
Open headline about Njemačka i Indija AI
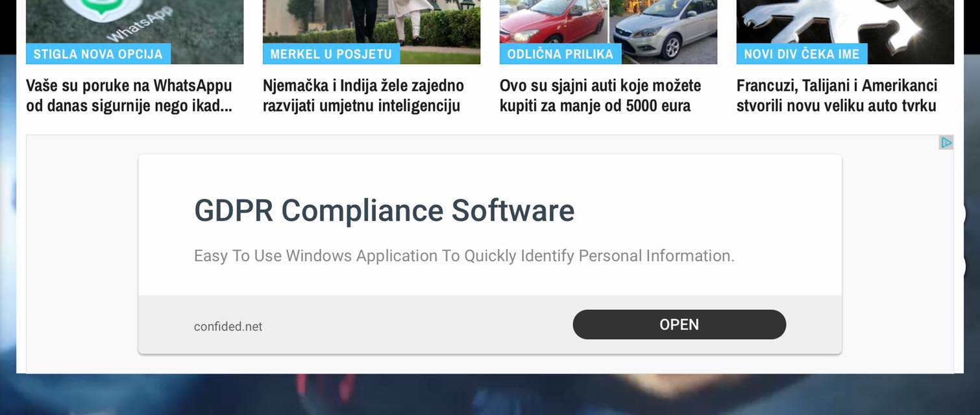tap(363, 95)
